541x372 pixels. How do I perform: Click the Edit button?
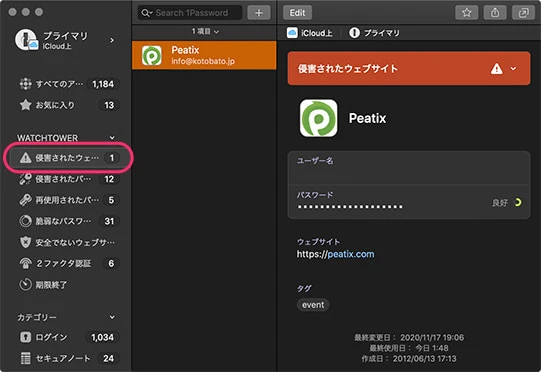297,13
